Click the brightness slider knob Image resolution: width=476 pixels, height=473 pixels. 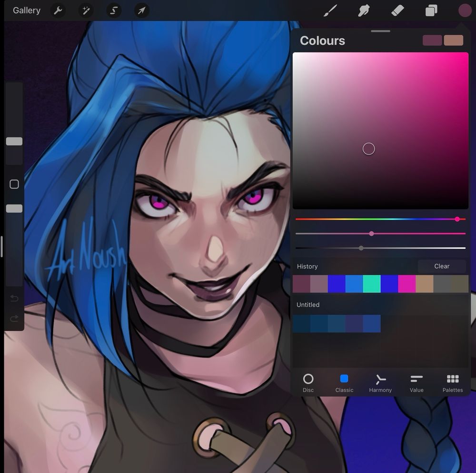pyautogui.click(x=361, y=248)
